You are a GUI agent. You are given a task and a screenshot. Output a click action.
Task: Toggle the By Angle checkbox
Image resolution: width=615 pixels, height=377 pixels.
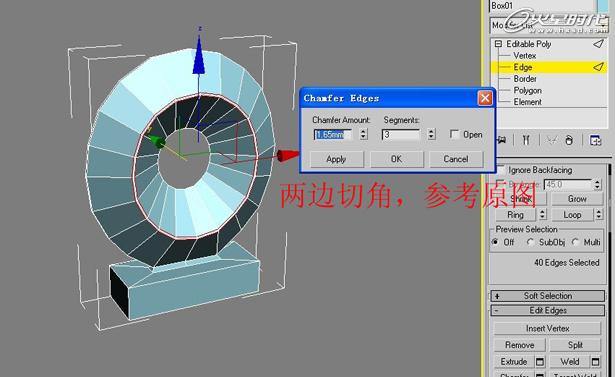[500, 184]
